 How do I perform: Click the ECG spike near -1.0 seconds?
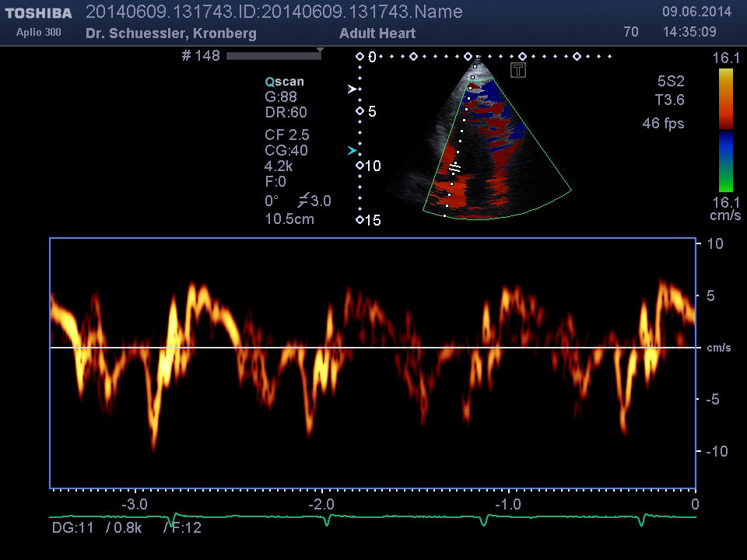pos(485,520)
